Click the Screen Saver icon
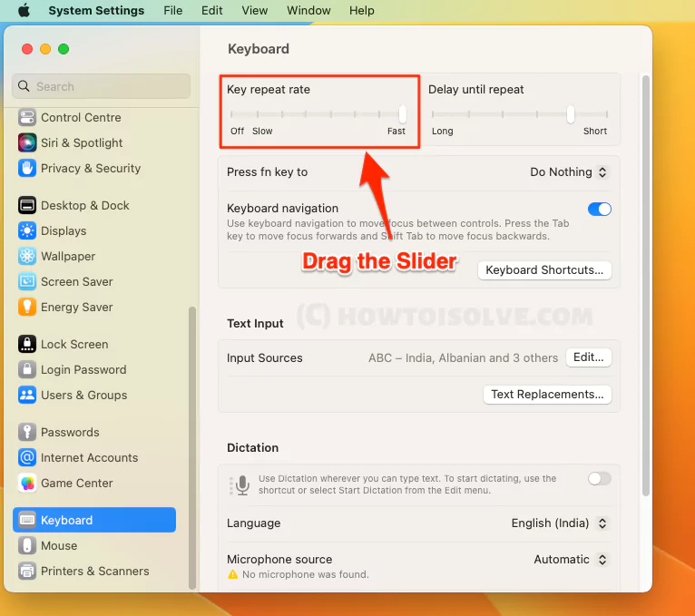 tap(27, 281)
